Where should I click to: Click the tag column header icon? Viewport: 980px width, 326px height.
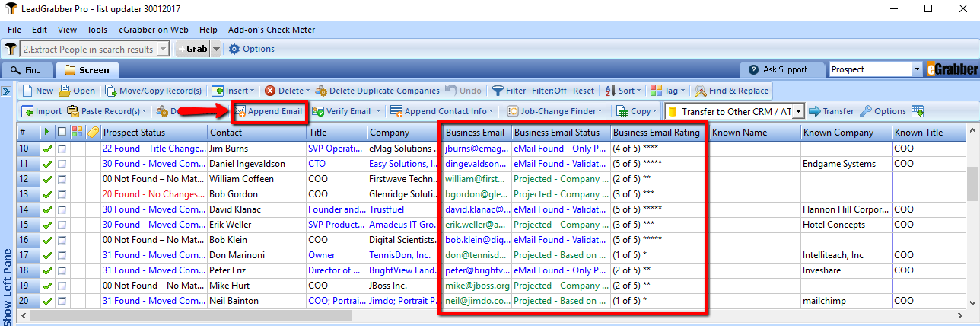pos(93,133)
